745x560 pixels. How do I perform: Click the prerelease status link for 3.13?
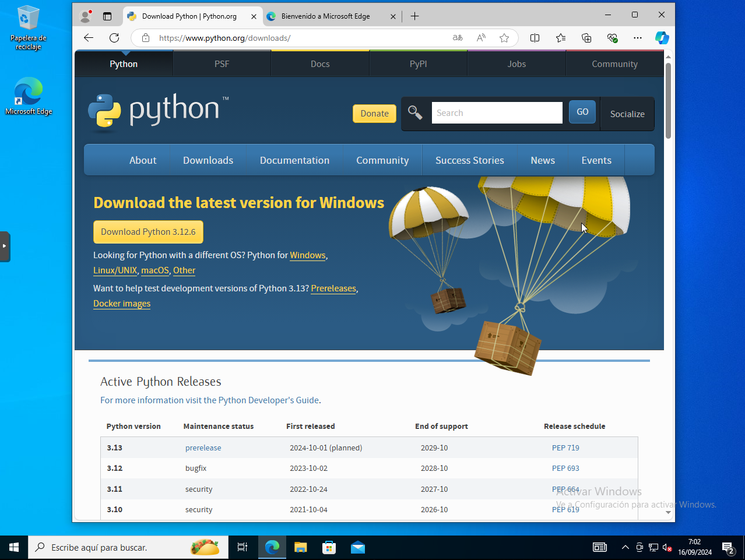(x=203, y=448)
